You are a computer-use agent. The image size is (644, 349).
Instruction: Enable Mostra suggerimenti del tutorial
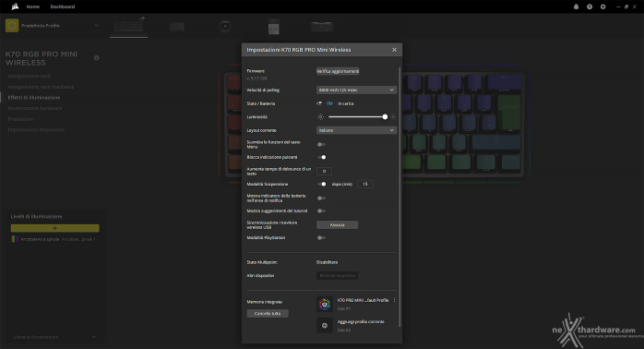(321, 211)
